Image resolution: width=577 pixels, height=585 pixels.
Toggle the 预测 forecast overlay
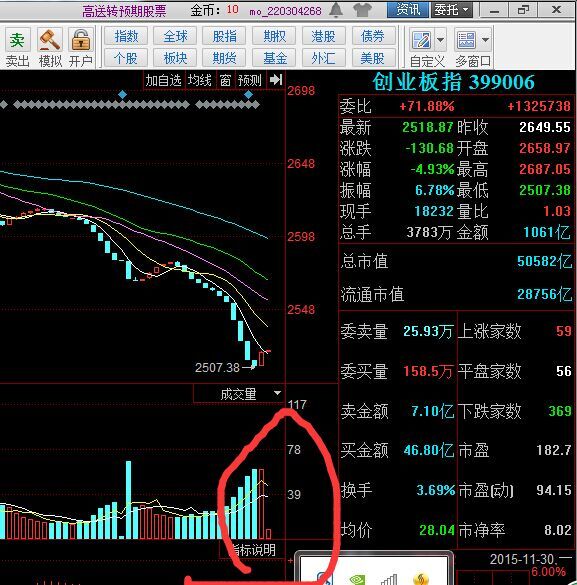click(x=250, y=80)
